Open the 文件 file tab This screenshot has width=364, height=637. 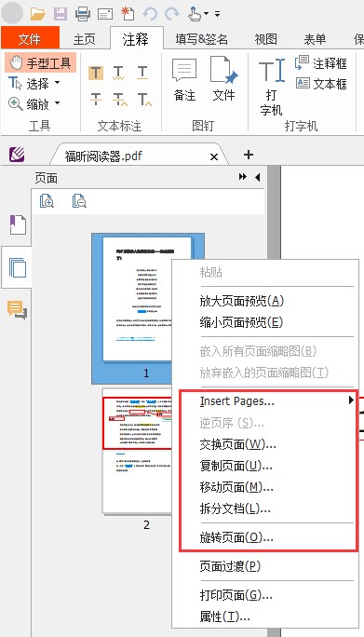30,39
